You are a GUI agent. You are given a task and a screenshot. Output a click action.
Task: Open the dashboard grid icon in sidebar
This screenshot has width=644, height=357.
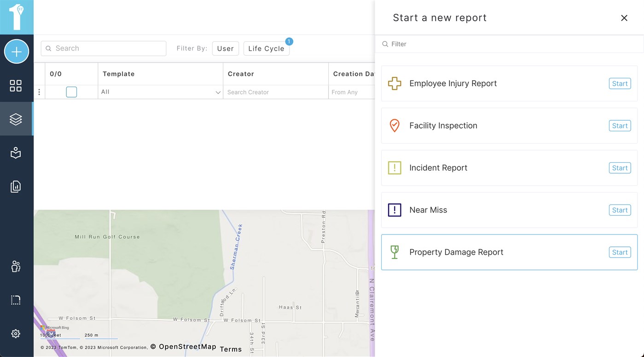pyautogui.click(x=16, y=85)
